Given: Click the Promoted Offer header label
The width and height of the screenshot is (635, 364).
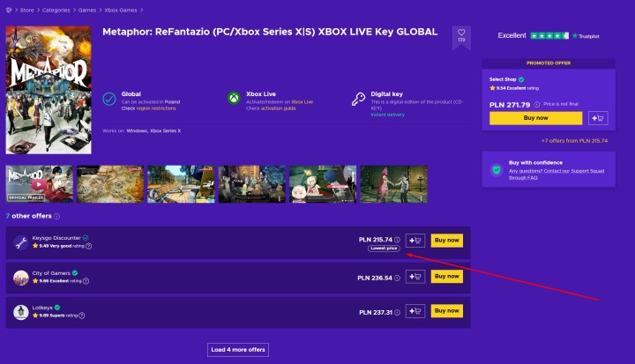Looking at the screenshot, I should pyautogui.click(x=549, y=63).
